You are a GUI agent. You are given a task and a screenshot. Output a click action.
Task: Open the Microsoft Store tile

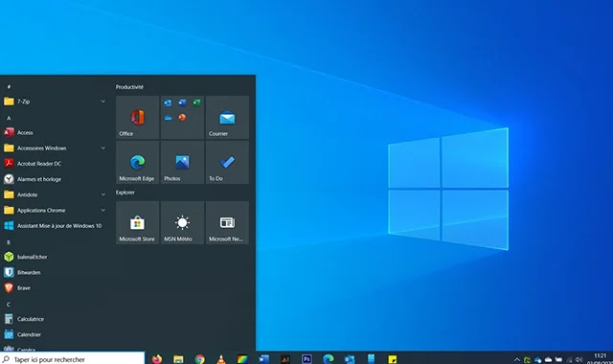138,223
